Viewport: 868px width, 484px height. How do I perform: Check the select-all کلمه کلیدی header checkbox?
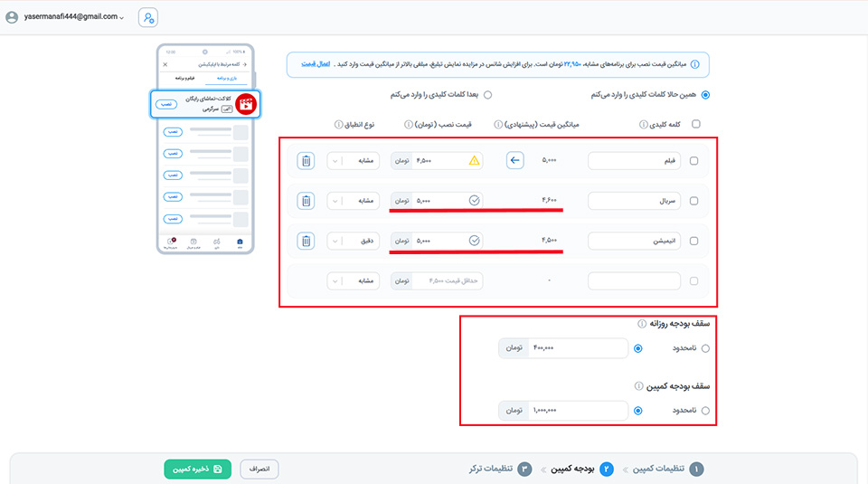click(x=694, y=125)
